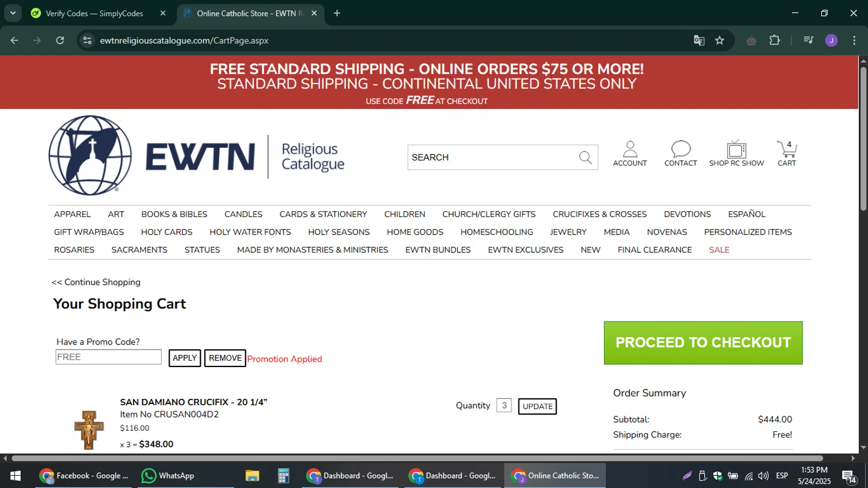The image size is (868, 488).
Task: Apply the promo code
Action: point(185,358)
